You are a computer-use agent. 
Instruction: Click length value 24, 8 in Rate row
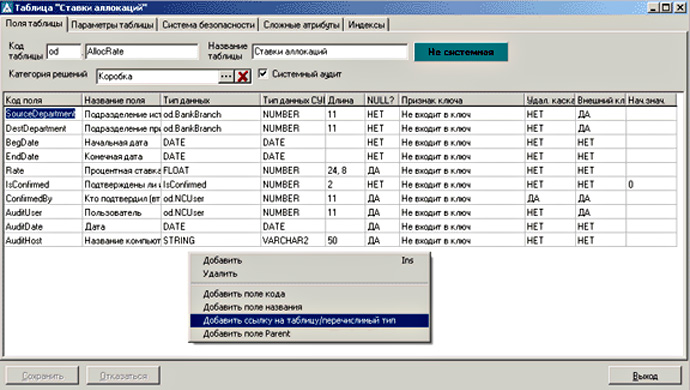point(345,170)
